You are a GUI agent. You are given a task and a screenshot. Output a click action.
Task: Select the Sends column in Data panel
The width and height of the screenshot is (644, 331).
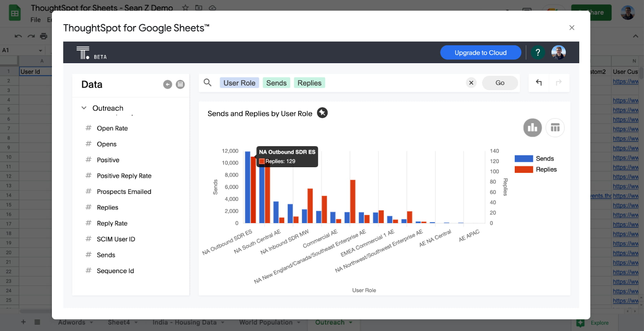click(x=106, y=255)
